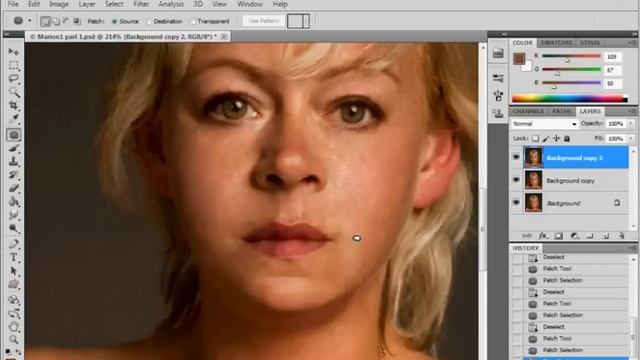Image resolution: width=640 pixels, height=360 pixels.
Task: Select the Quick Selection tool
Action: [x=13, y=92]
